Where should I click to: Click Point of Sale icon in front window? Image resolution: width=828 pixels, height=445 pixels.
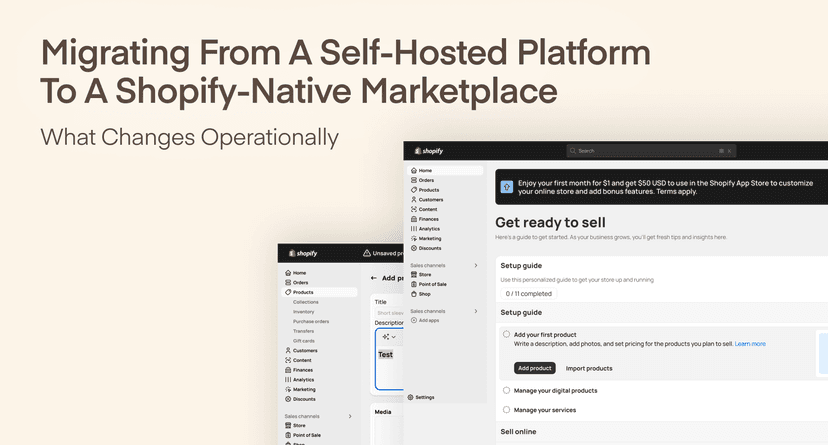pyautogui.click(x=414, y=284)
